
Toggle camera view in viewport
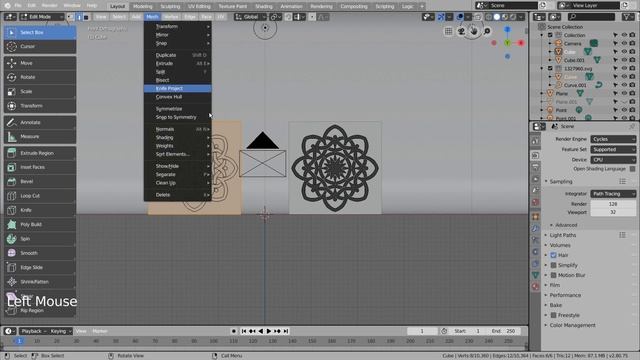tap(461, 31)
